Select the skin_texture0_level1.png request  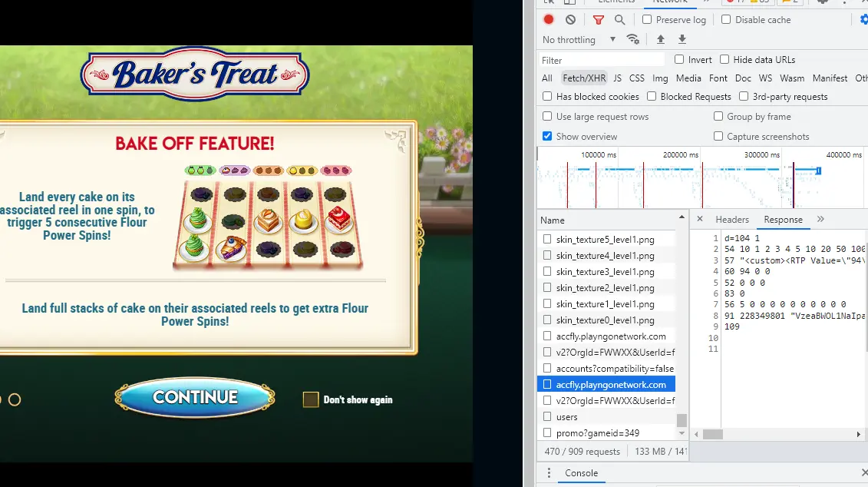[x=606, y=320]
